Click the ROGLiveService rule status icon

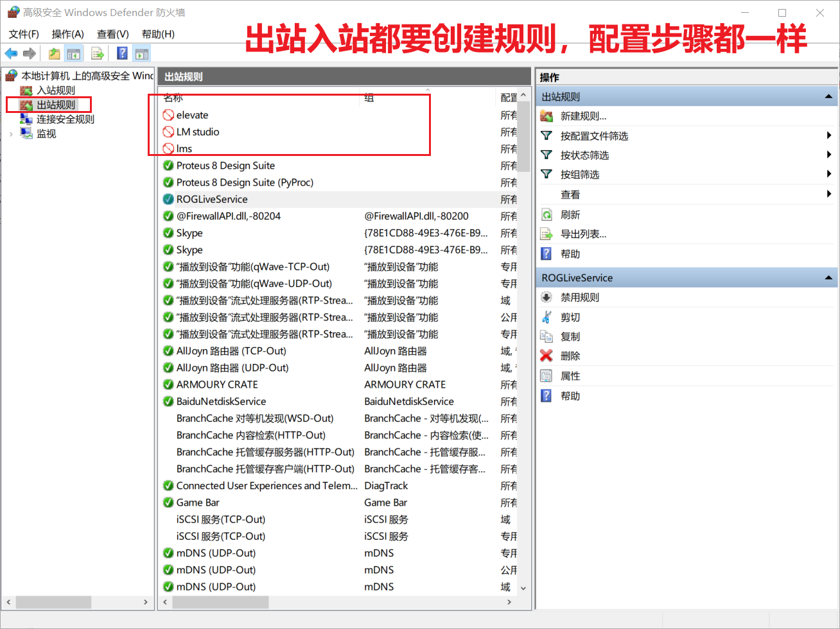coord(168,199)
